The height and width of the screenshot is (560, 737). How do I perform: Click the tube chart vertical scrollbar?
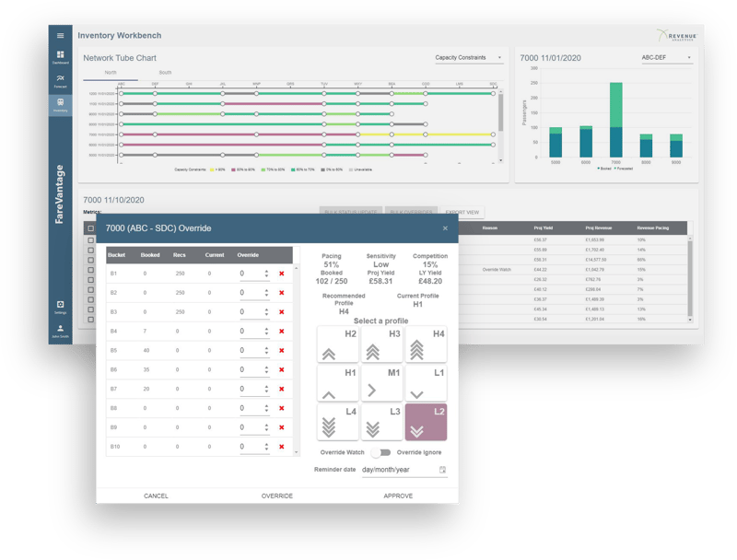tap(500, 112)
